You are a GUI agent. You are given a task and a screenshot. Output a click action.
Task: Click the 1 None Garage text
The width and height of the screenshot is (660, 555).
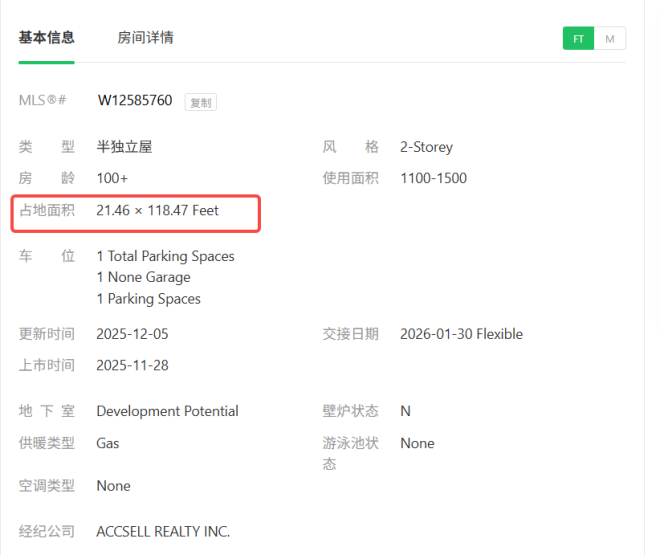click(x=143, y=277)
